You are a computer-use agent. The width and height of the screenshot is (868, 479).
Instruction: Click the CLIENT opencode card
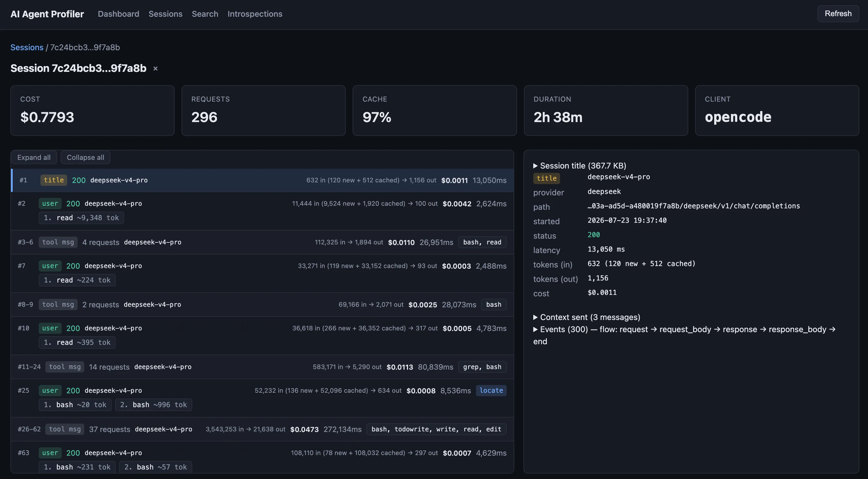(777, 111)
